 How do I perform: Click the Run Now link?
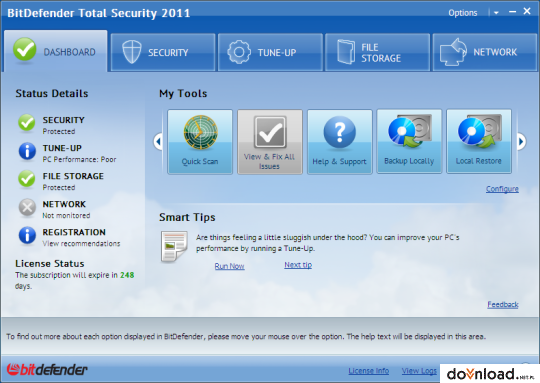(x=229, y=266)
